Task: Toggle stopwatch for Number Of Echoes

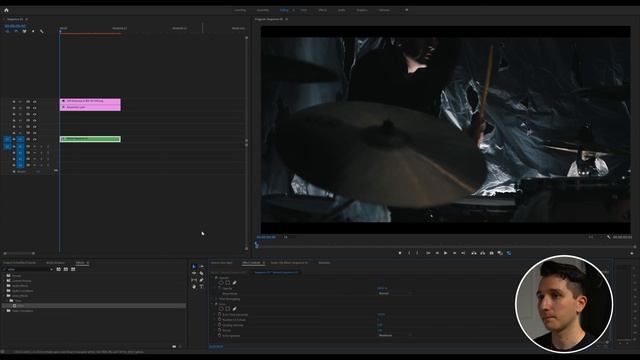Action: (219, 320)
